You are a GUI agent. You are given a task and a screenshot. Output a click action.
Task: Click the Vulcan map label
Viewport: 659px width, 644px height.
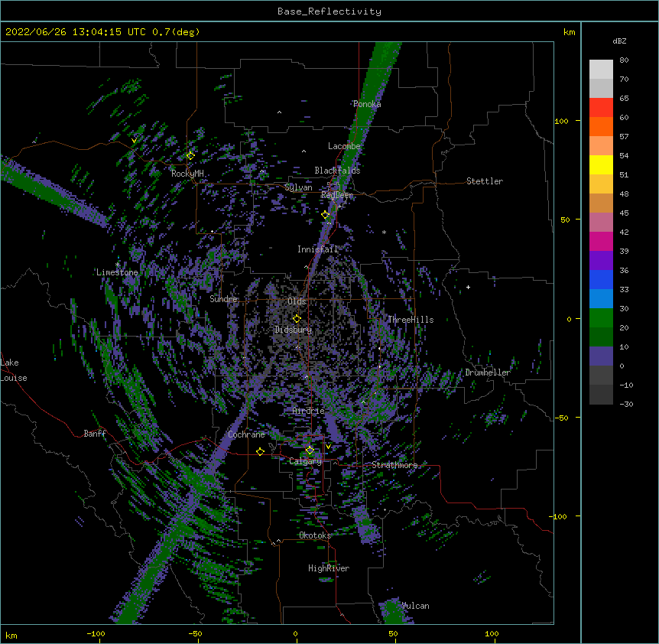(415, 606)
